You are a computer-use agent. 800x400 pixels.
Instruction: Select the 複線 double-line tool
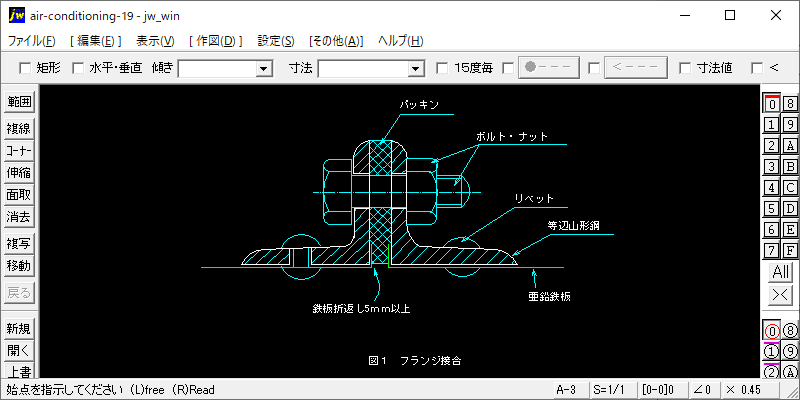pos(19,129)
